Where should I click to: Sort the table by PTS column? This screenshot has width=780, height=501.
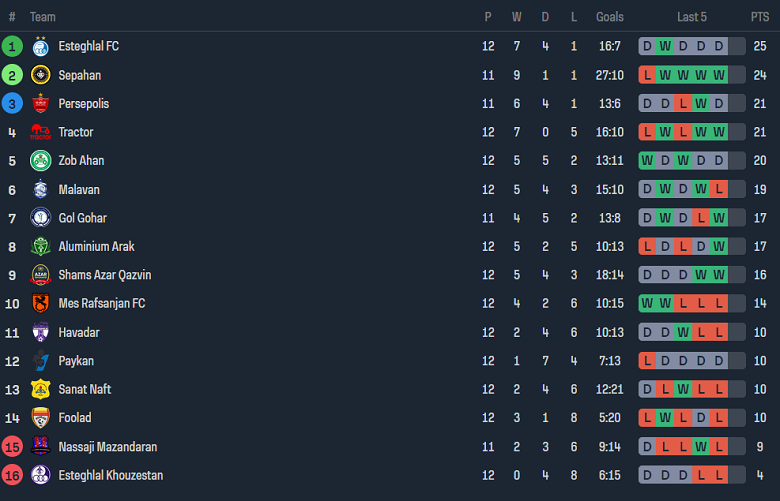point(760,17)
